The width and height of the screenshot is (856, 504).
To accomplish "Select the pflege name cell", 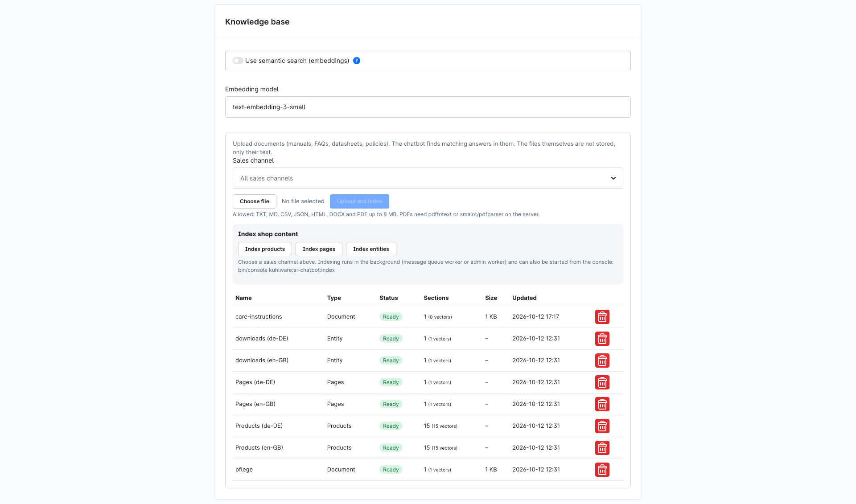I will [244, 470].
